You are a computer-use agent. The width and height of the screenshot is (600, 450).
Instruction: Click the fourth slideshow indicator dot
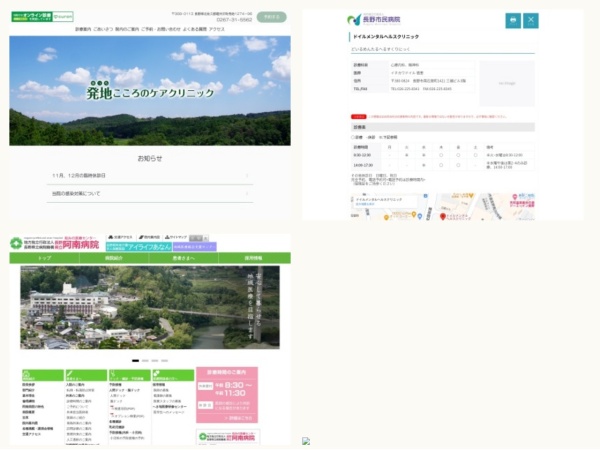click(165, 360)
